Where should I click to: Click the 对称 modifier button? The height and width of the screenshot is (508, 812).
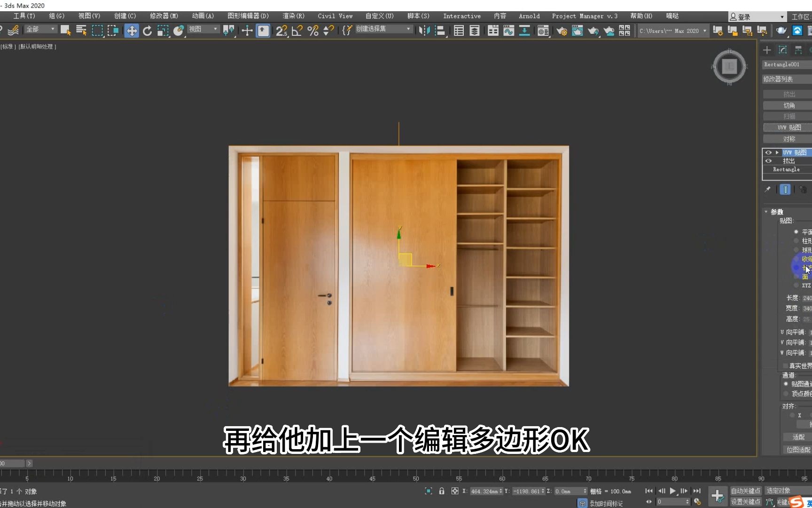click(789, 138)
